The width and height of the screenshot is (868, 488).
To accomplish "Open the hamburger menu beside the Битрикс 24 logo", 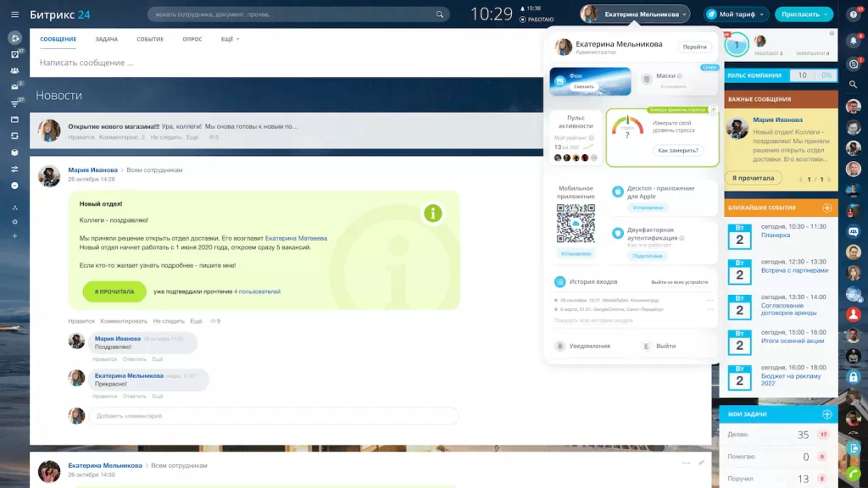I will pos(14,14).
